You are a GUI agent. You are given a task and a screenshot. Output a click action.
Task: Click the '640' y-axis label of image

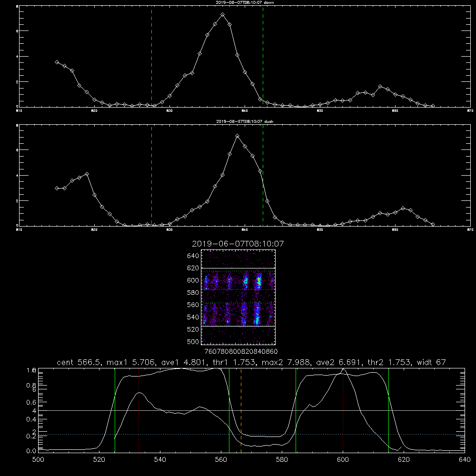(x=193, y=256)
